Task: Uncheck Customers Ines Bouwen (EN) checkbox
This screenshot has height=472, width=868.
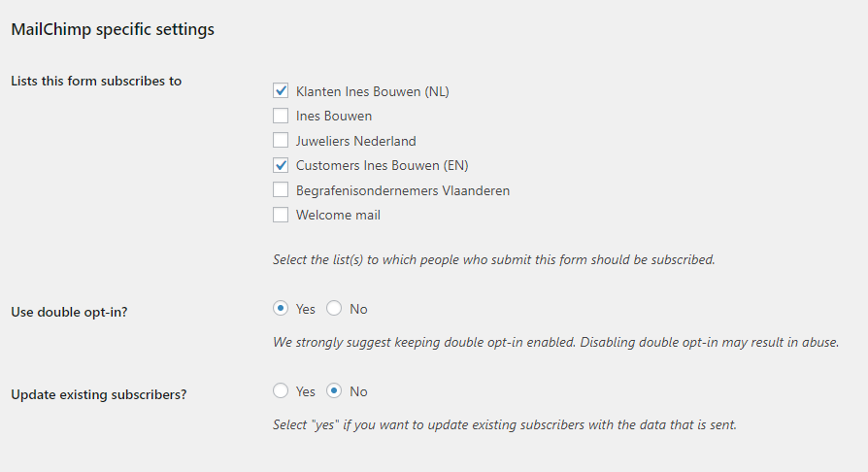Action: coord(281,165)
